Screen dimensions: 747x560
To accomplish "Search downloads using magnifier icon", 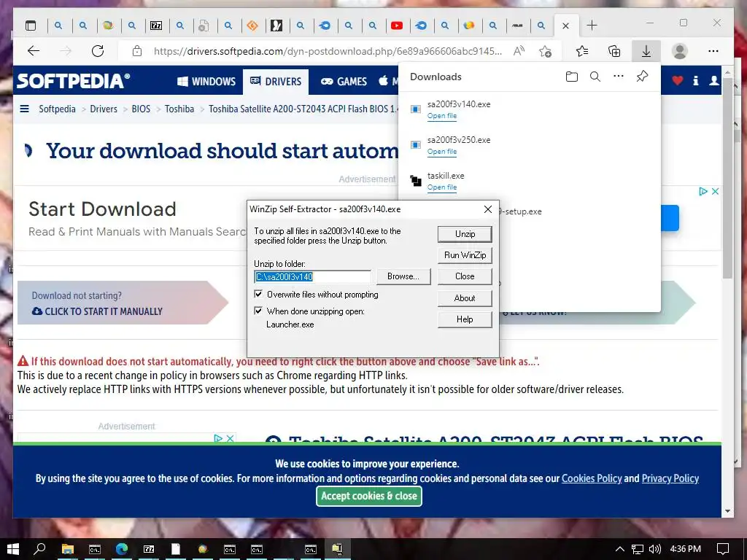I will click(595, 77).
